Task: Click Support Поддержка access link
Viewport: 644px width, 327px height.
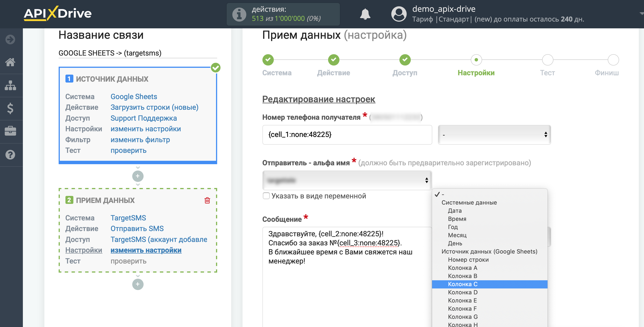Action: (144, 118)
